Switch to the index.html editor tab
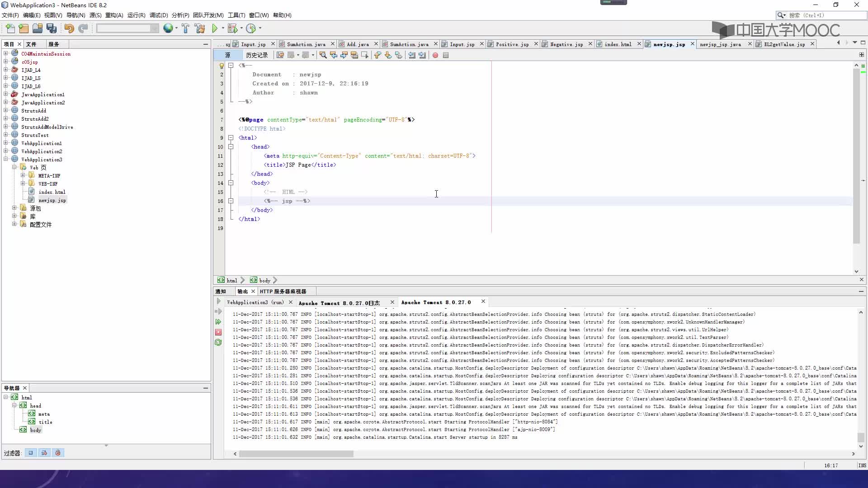The height and width of the screenshot is (488, 868). click(618, 44)
